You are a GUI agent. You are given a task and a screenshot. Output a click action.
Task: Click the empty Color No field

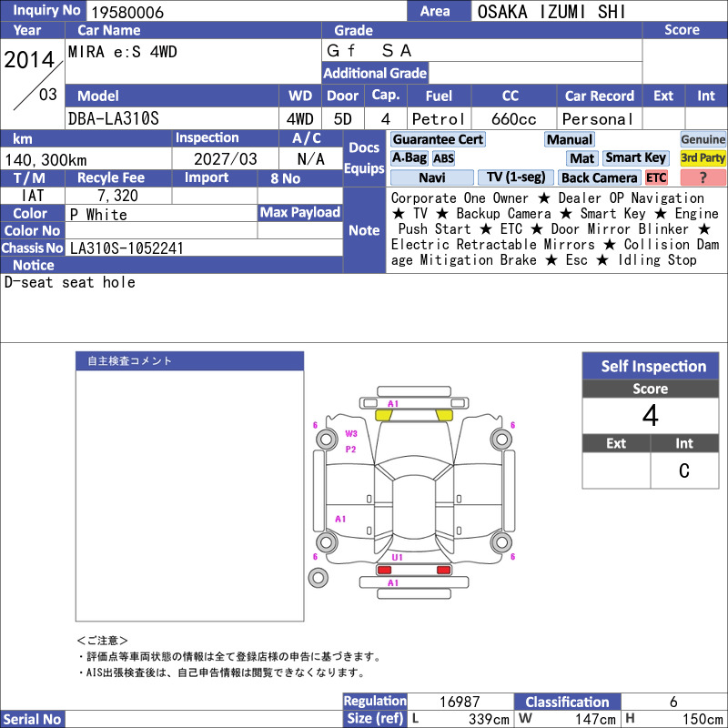pyautogui.click(x=161, y=231)
